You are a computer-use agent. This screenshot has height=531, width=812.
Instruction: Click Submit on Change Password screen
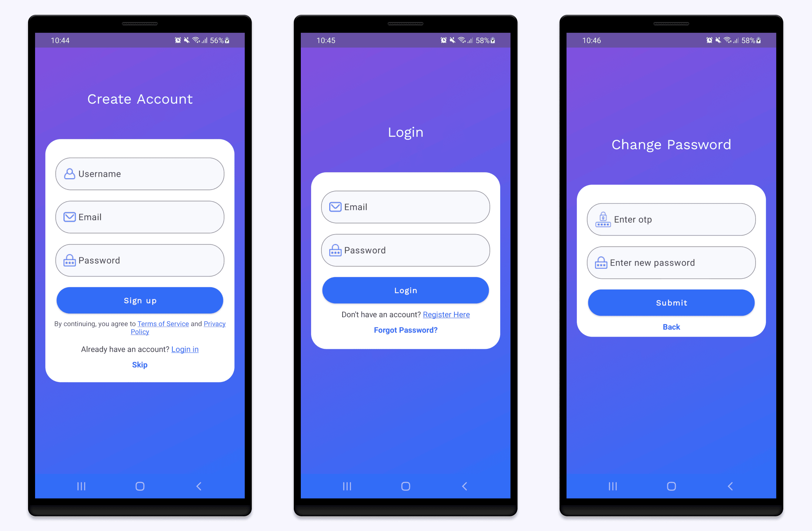click(670, 302)
